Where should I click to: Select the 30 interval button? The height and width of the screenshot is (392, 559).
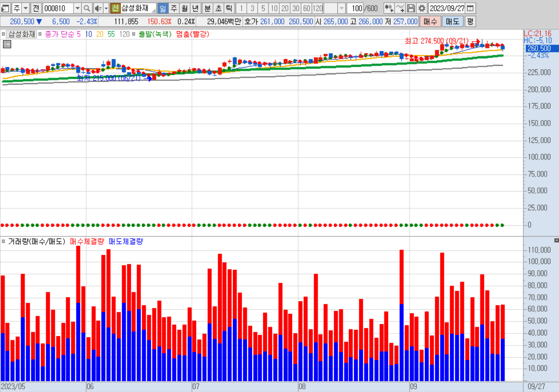coord(296,8)
